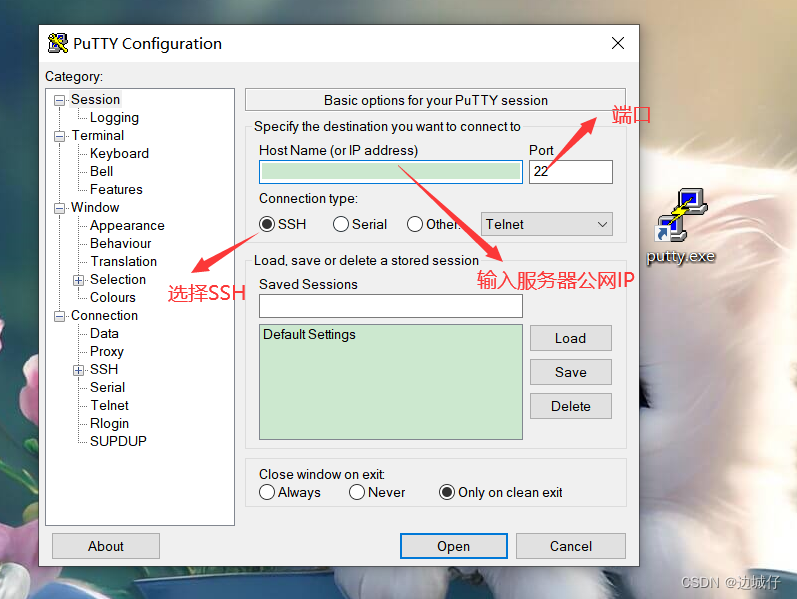Open the Logging category item

click(114, 117)
